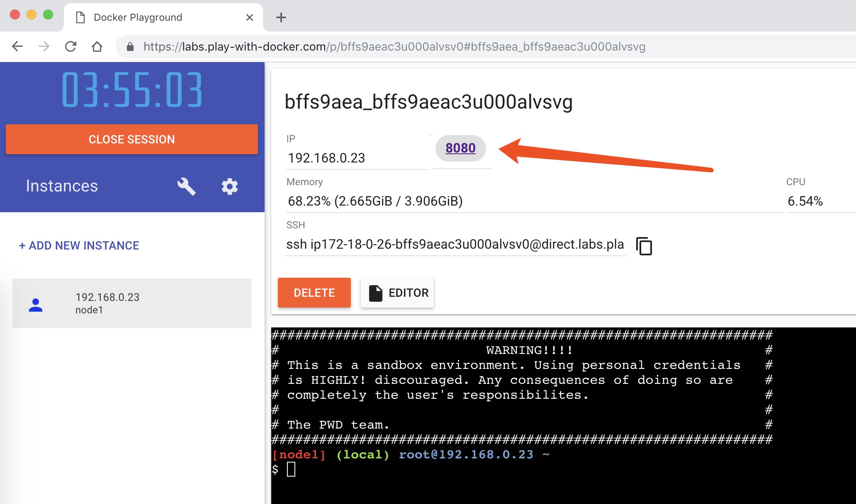Click the forward navigation arrow
856x504 pixels.
44,46
